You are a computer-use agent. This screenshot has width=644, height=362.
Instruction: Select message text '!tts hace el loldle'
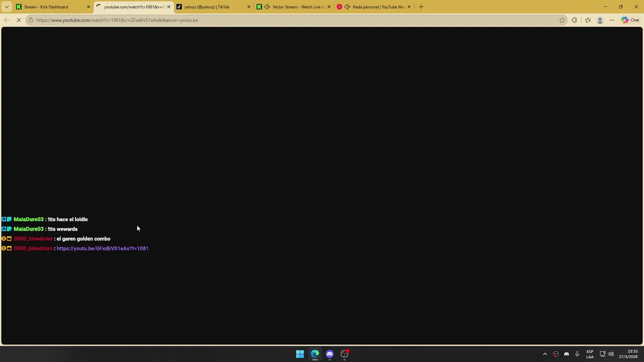tap(67, 219)
